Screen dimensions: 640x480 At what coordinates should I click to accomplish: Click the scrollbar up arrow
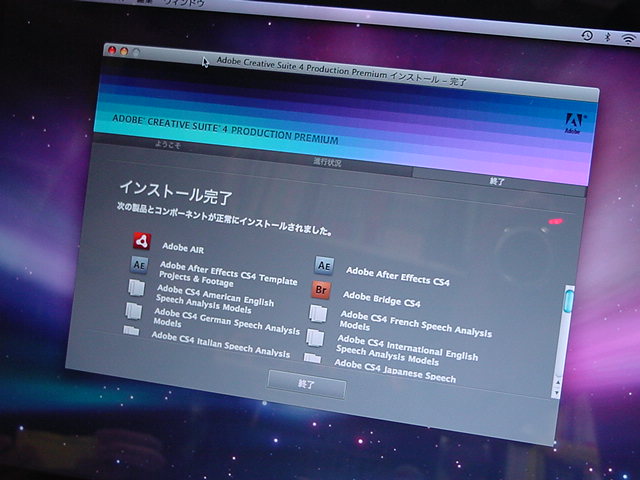click(x=557, y=382)
